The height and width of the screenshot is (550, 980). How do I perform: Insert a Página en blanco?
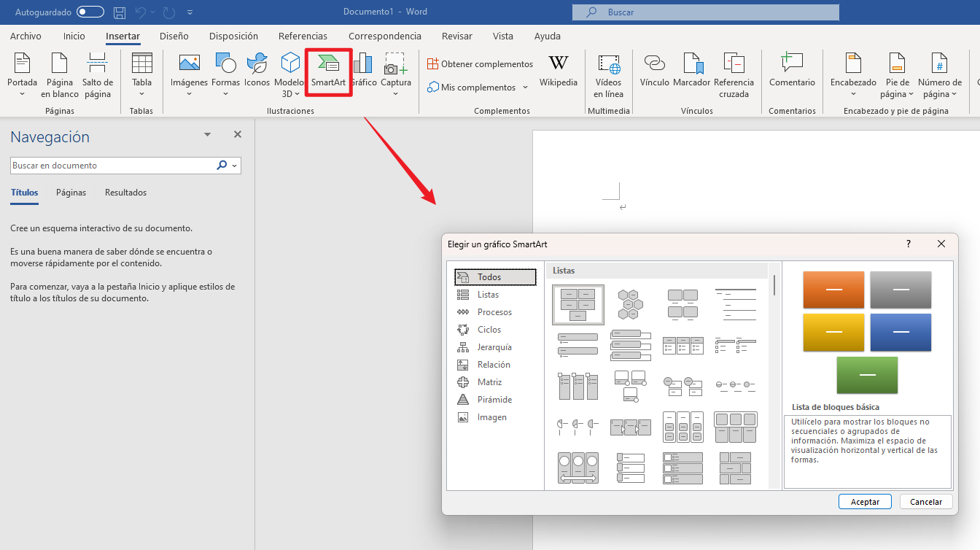[x=60, y=75]
